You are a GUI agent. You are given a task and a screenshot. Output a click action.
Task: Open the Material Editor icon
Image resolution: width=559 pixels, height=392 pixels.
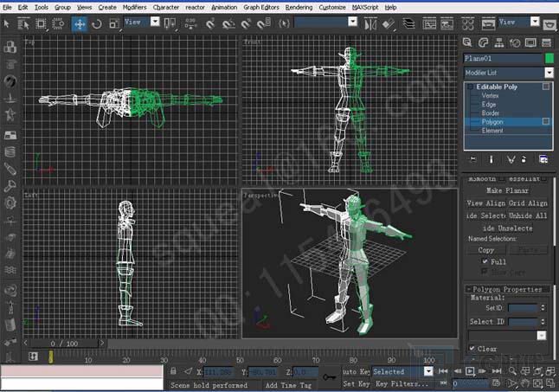click(468, 24)
